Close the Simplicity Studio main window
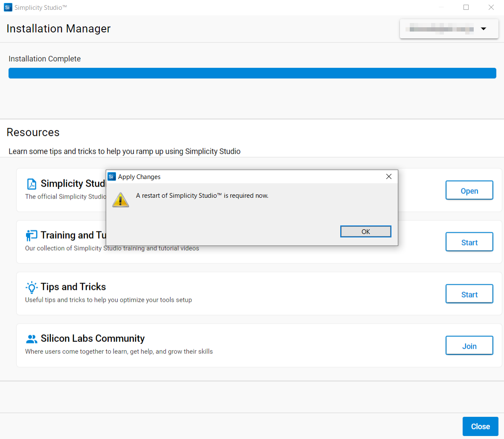 pos(491,7)
